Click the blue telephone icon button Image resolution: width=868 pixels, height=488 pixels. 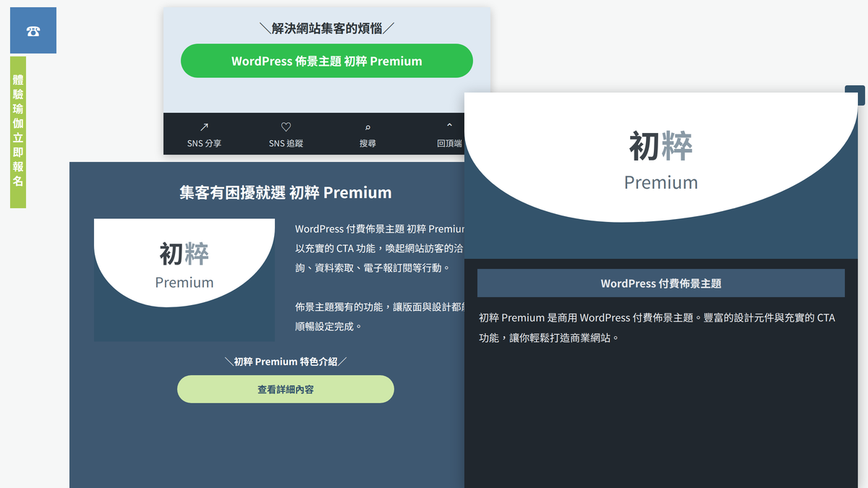click(33, 30)
